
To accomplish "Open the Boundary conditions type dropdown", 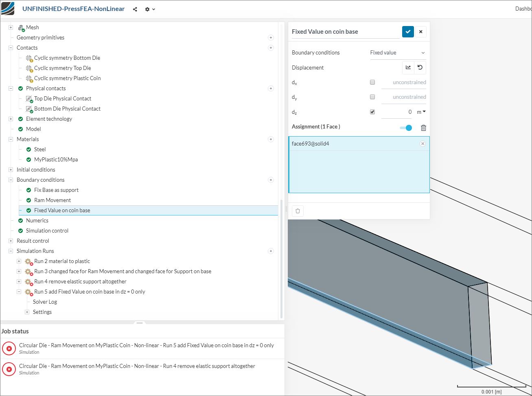I will 397,53.
